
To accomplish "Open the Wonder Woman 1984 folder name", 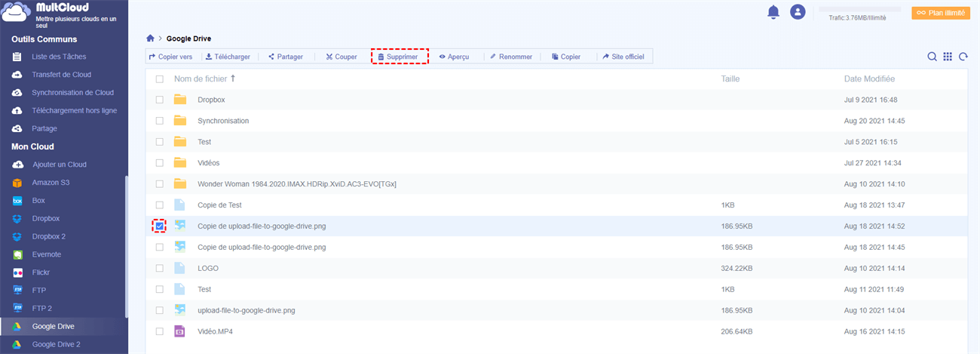I will click(x=297, y=184).
